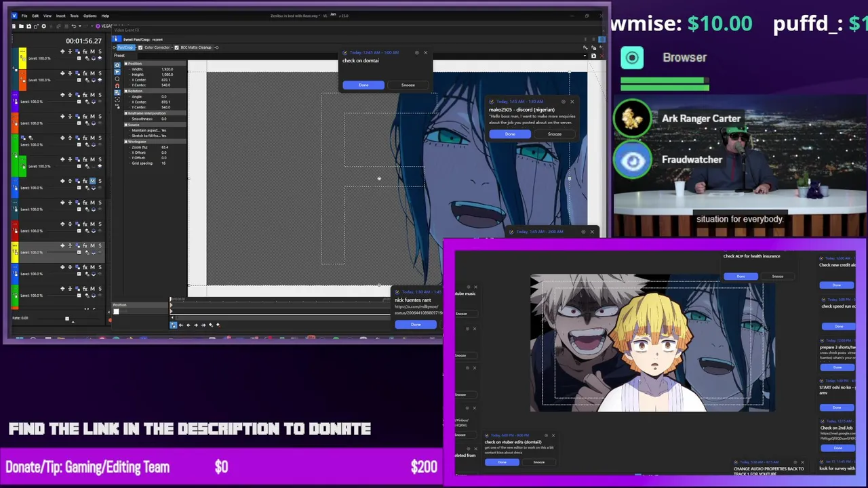Open the Insert menu

[61, 16]
